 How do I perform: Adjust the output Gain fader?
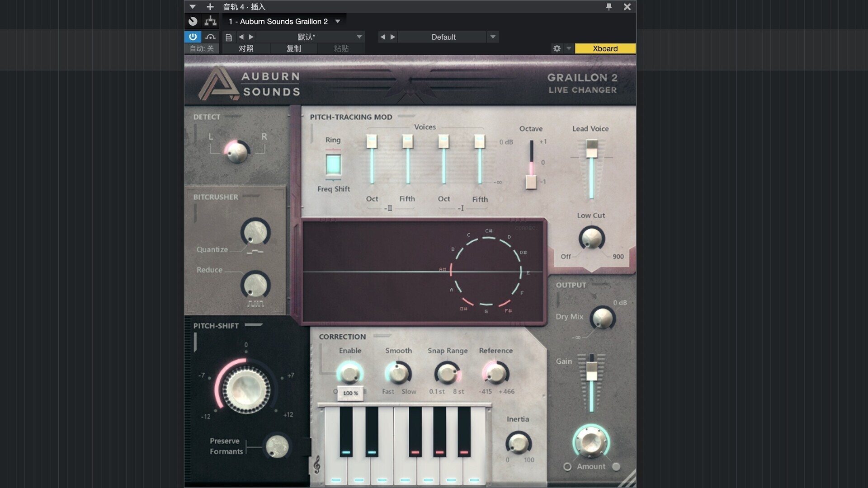pos(592,371)
